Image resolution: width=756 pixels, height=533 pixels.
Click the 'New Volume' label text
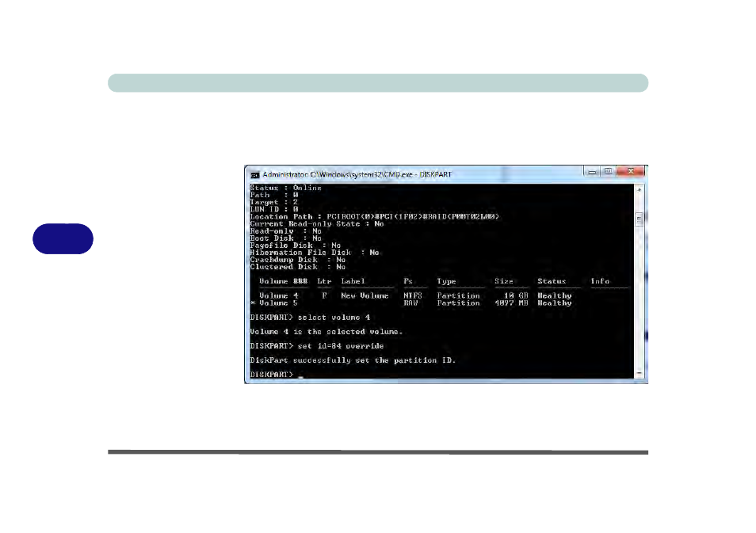(x=365, y=296)
